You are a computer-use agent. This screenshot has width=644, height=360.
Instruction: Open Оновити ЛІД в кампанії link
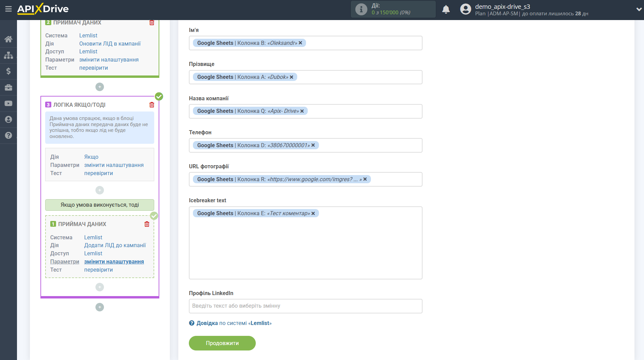tap(110, 44)
